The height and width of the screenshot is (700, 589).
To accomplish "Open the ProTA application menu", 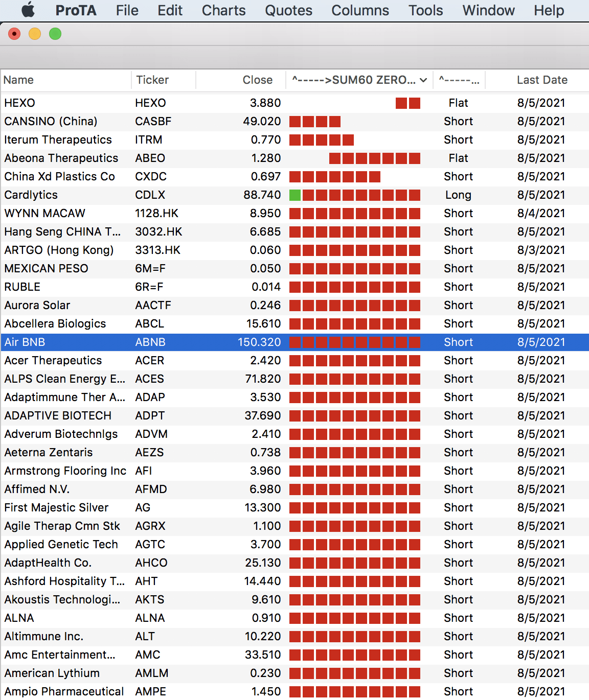I will (76, 10).
